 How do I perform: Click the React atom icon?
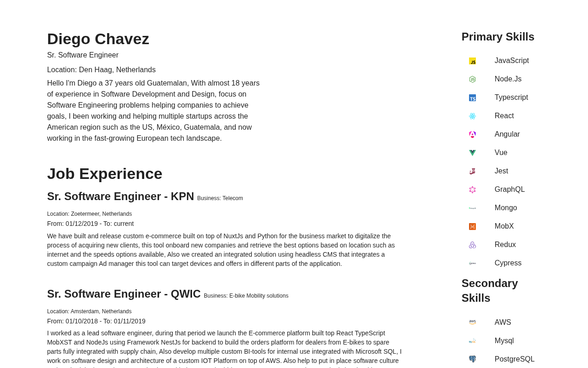coord(472,116)
